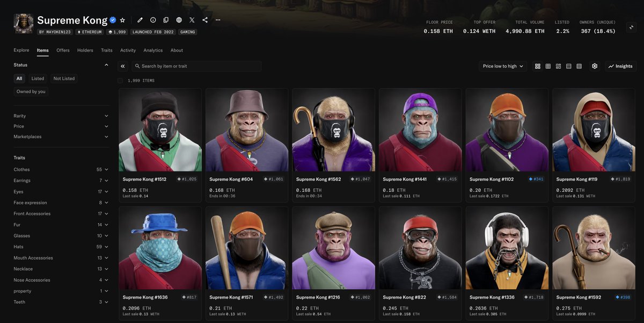644x323 pixels.
Task: Click the star icon to favorite the collection
Action: coord(122,20)
